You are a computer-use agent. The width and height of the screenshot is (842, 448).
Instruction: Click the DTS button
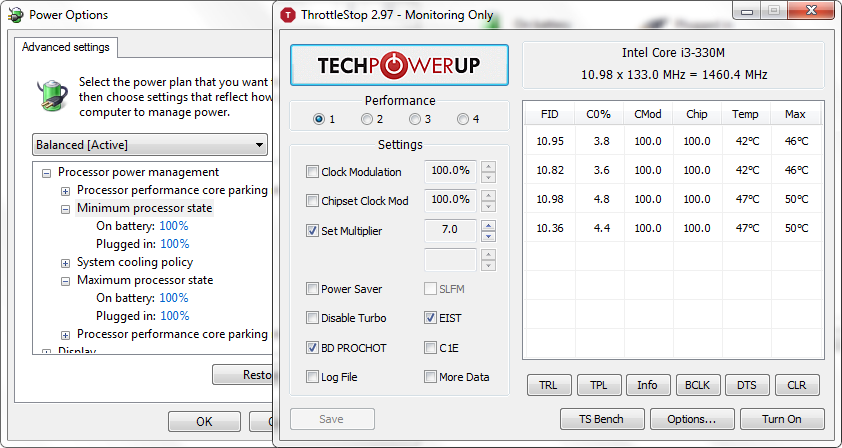[x=747, y=385]
